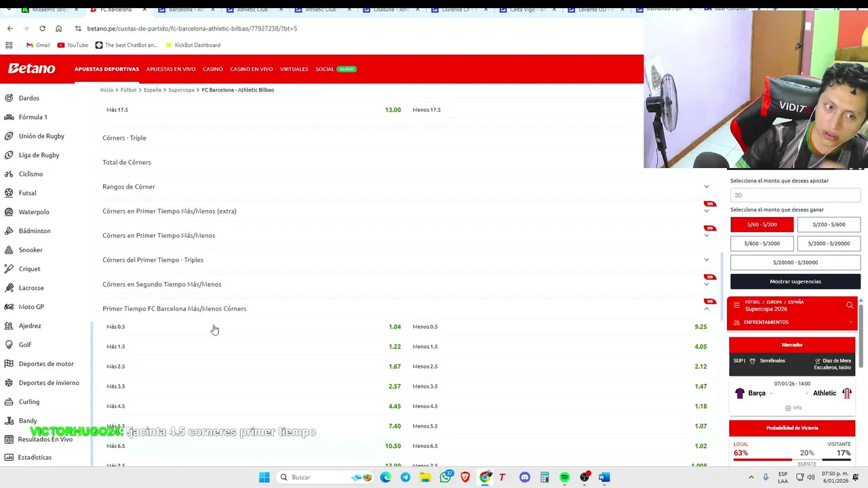This screenshot has width=868, height=488.
Task: Open browser home button
Action: [58, 28]
